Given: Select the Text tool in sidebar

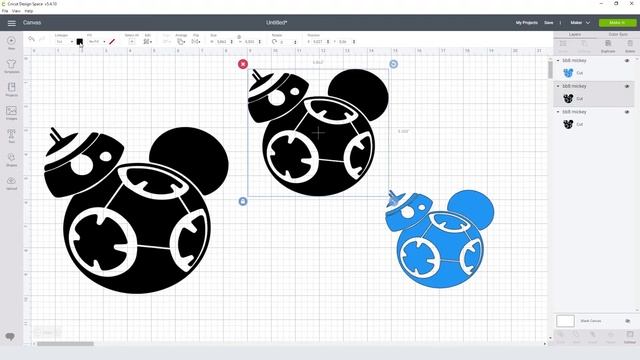Looking at the screenshot, I should (x=11, y=136).
